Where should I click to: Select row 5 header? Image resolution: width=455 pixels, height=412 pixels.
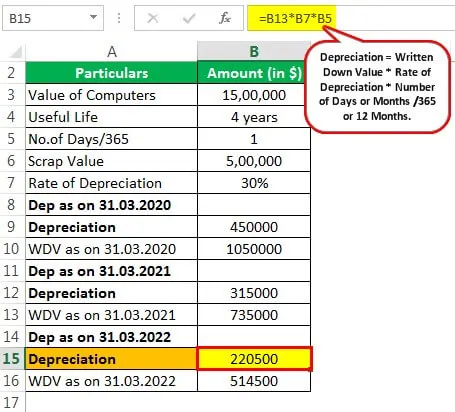coord(12,139)
